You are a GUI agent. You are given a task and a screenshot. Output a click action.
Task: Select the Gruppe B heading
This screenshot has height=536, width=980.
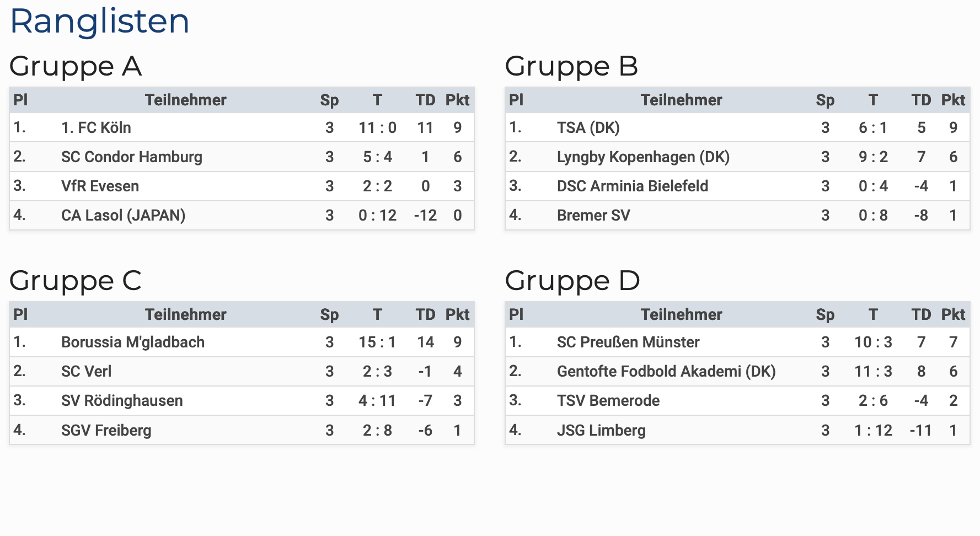571,67
